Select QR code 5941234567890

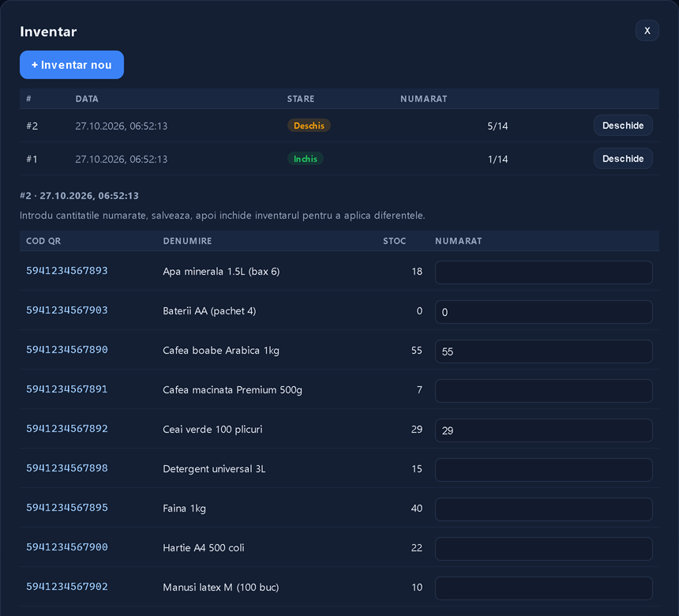67,350
